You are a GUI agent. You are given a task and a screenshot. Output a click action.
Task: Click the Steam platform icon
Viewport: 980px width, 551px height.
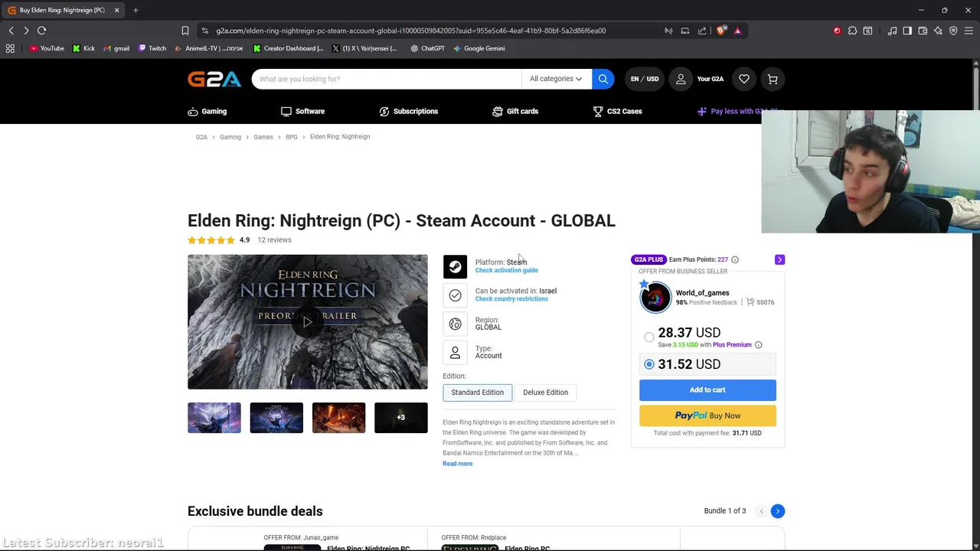pos(455,266)
